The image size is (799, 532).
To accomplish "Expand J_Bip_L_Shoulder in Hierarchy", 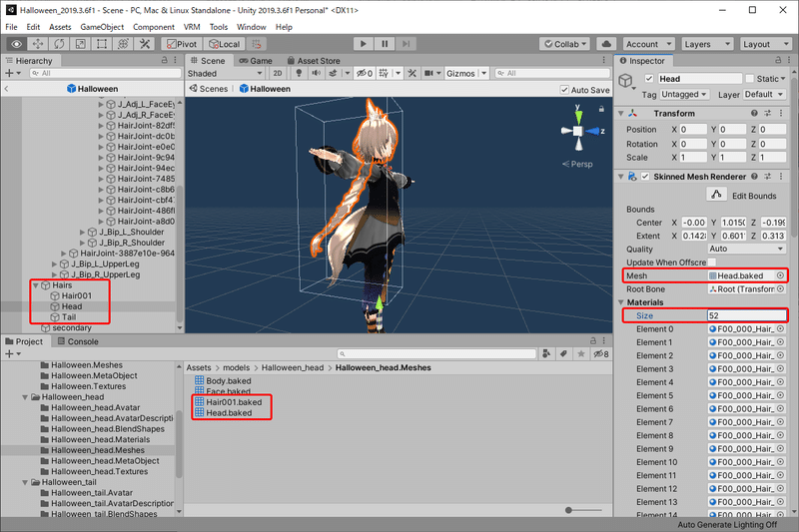I will 82,232.
